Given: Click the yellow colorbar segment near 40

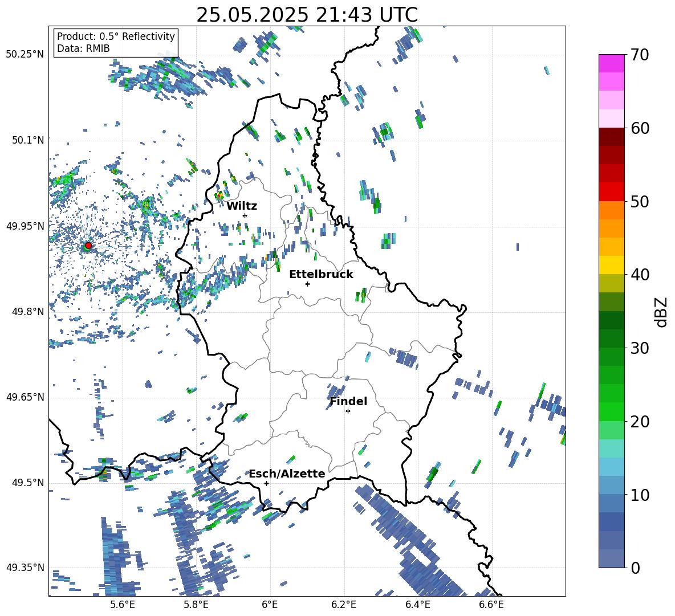Looking at the screenshot, I should pyautogui.click(x=611, y=265).
